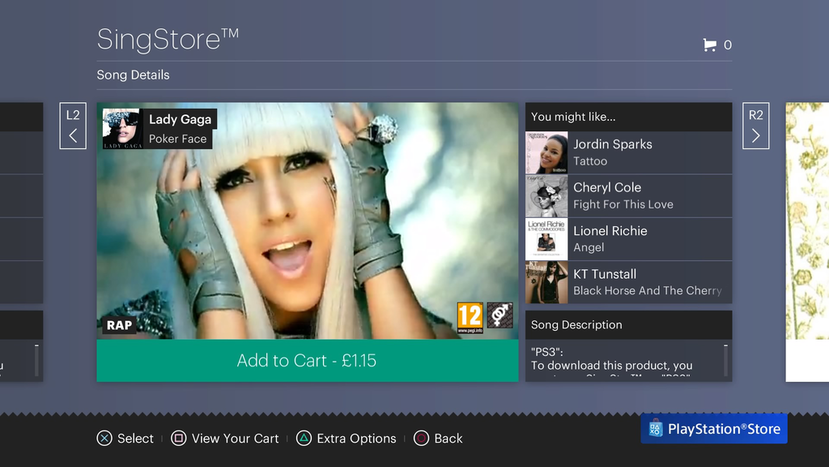Click the SingStore title
Image resolution: width=829 pixels, height=467 pixels.
[x=168, y=40]
